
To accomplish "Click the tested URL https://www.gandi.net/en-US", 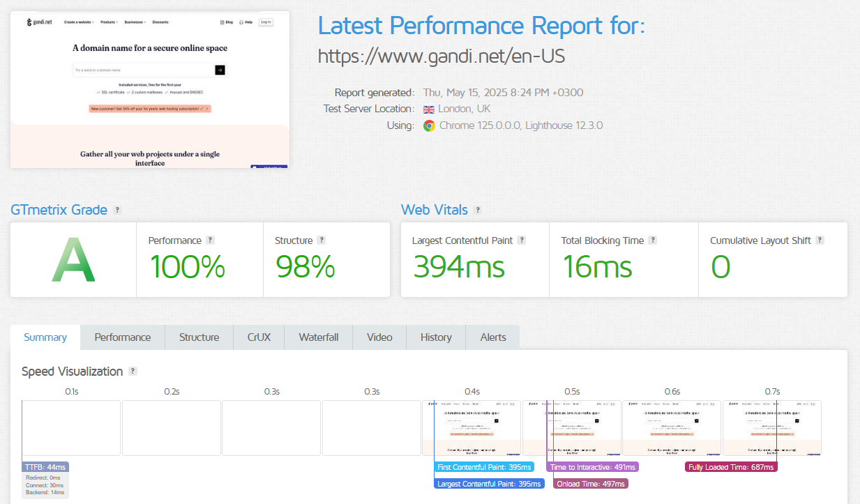I will tap(442, 56).
